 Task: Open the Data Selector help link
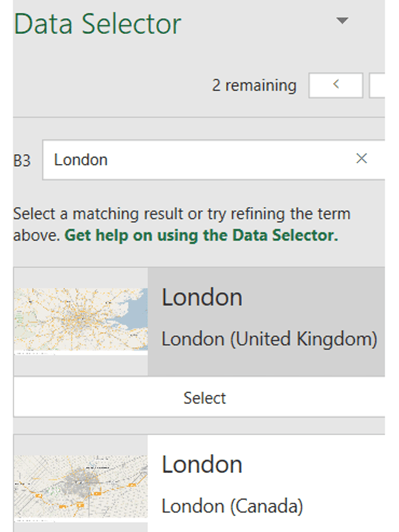pos(201,235)
